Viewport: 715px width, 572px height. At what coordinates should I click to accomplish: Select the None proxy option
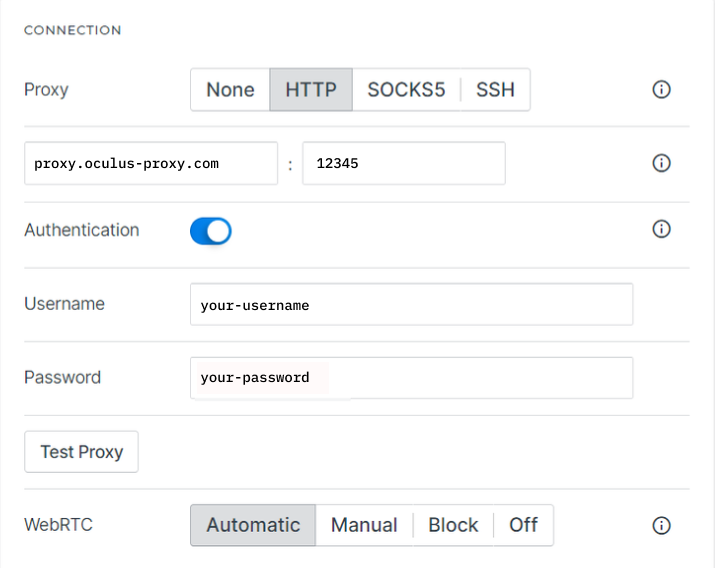tap(230, 89)
